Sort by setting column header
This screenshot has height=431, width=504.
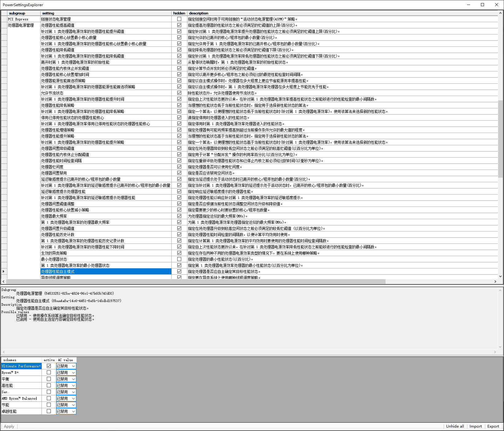(x=106, y=13)
